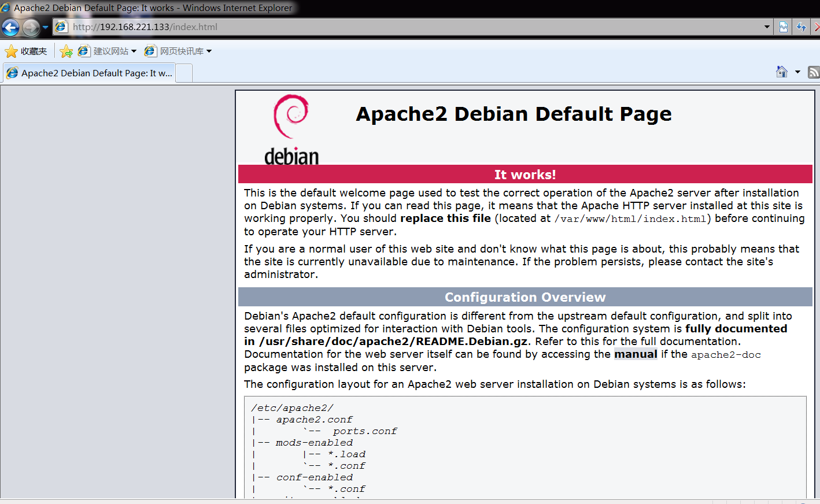The height and width of the screenshot is (504, 820).
Task: Click the /usr/share/doc/apache2/README.Debian.gz path
Action: pyautogui.click(x=393, y=342)
